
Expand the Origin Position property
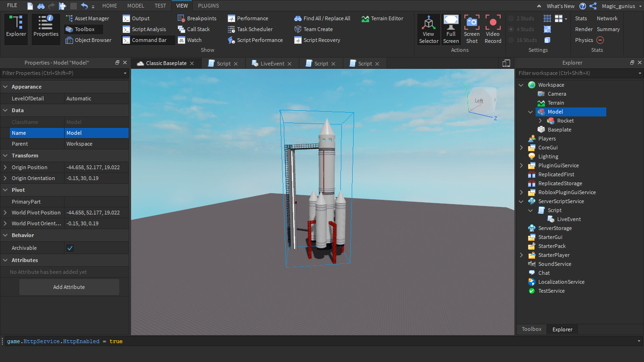(5, 167)
